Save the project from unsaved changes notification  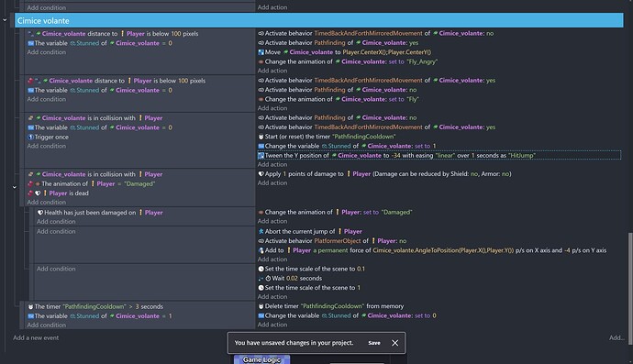click(374, 343)
